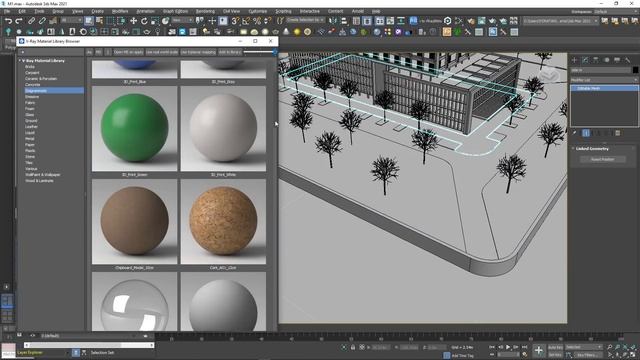Open the Arnold menu
This screenshot has height=360, width=640.
[358, 11]
